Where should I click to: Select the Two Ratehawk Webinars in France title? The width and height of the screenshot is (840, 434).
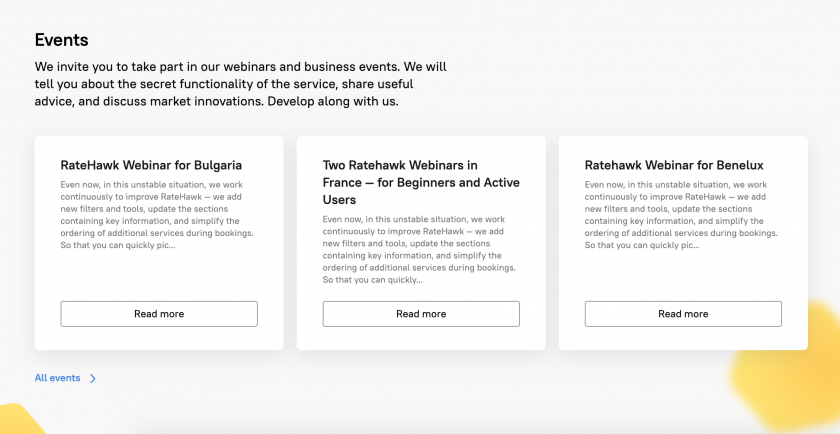(421, 182)
